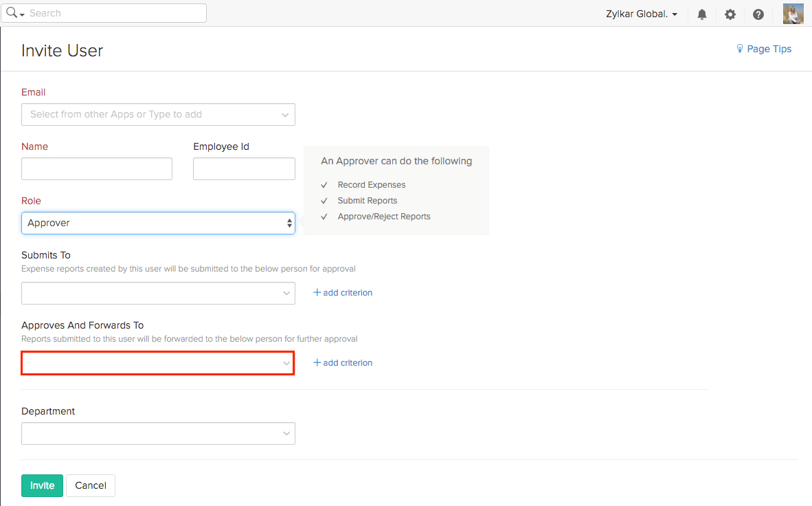Expand the Department dropdown
The width and height of the screenshot is (812, 506).
tap(158, 434)
